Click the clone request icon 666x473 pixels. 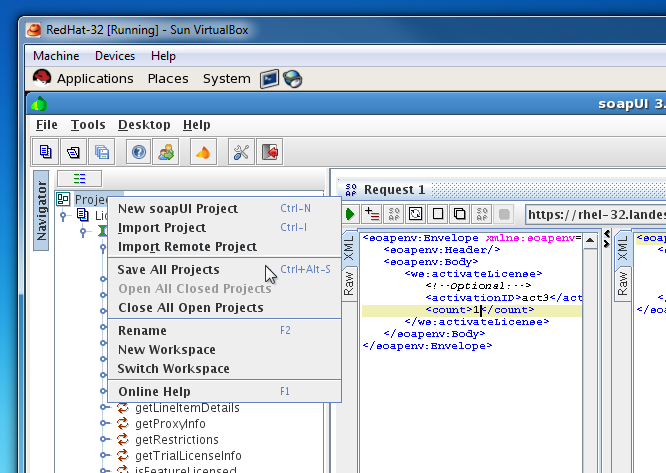[x=460, y=214]
